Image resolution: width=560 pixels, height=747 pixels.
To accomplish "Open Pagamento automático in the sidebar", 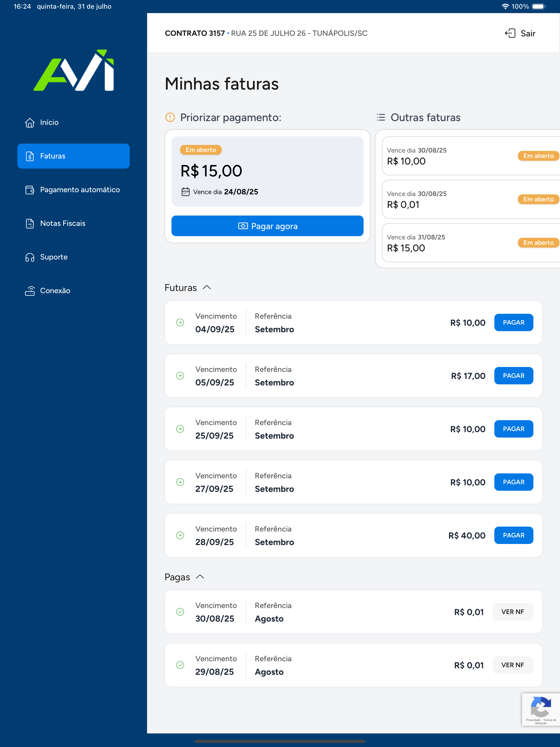I will click(74, 190).
